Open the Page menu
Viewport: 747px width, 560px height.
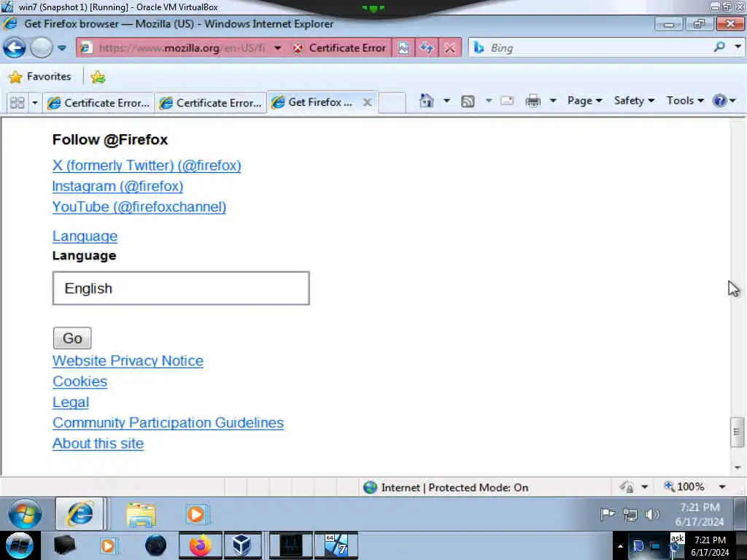[x=584, y=101]
